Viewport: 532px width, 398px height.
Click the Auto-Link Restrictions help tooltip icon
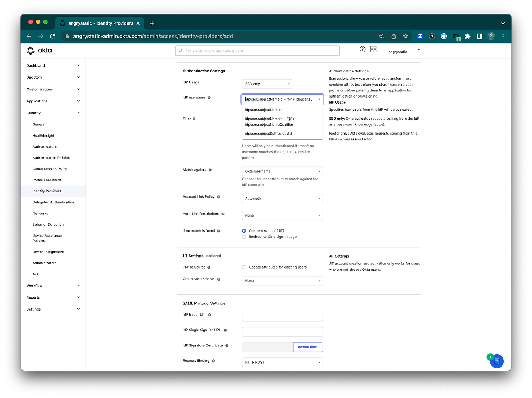pos(223,214)
